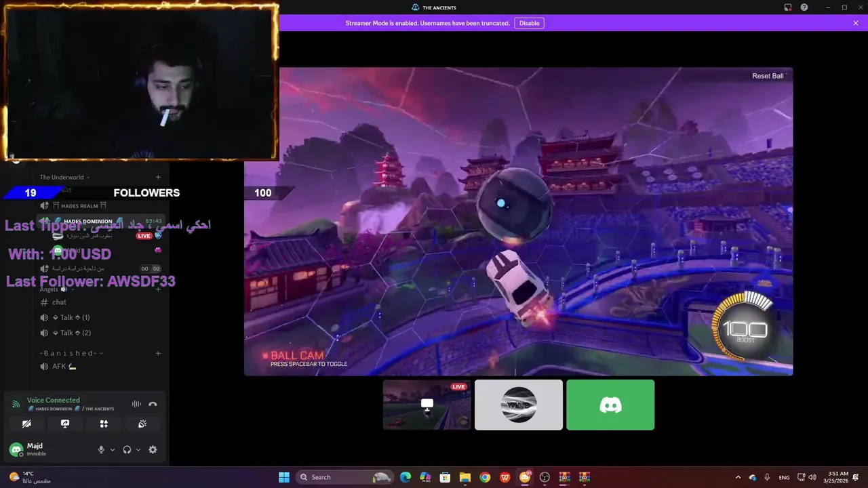Viewport: 868px width, 488px height.
Task: Open the taskbar volume icon
Action: (x=812, y=477)
